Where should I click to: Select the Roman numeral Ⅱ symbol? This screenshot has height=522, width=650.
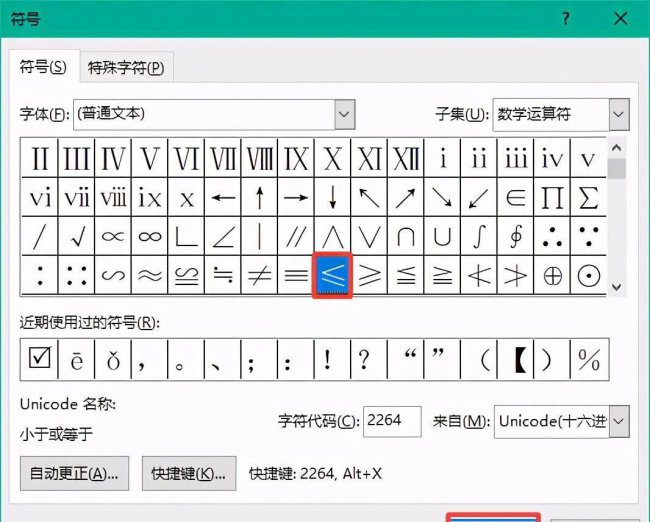(x=40, y=158)
